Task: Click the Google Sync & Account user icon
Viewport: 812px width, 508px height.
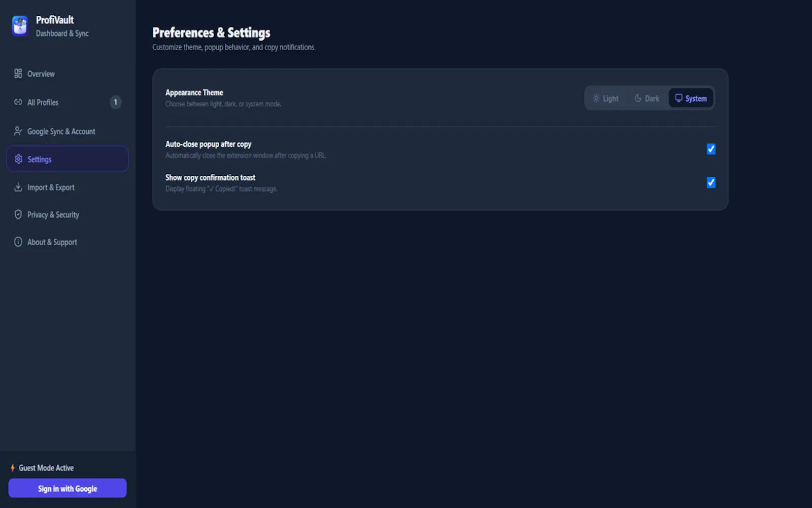Action: tap(18, 131)
